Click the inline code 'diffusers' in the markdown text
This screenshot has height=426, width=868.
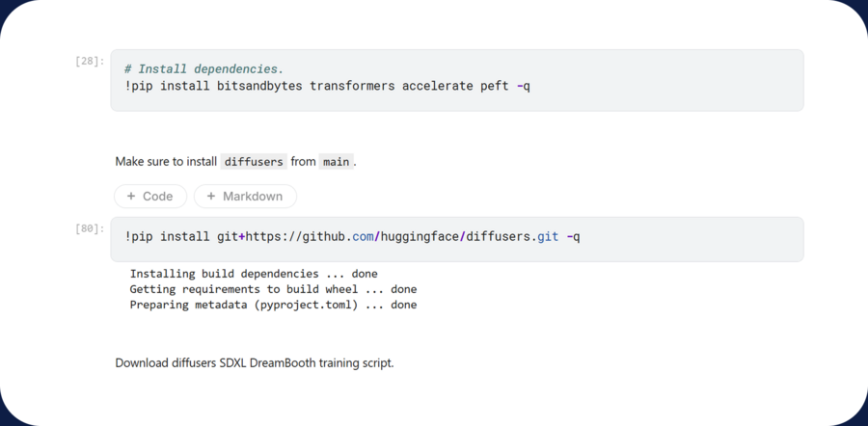255,162
